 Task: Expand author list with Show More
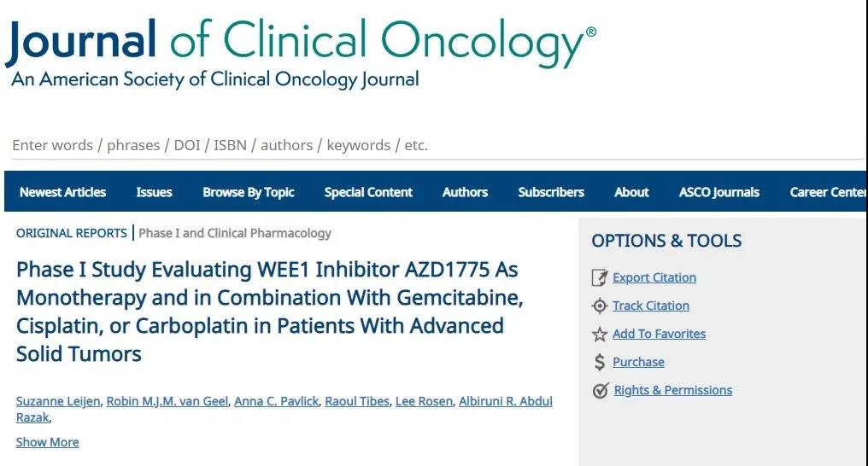[x=47, y=442]
